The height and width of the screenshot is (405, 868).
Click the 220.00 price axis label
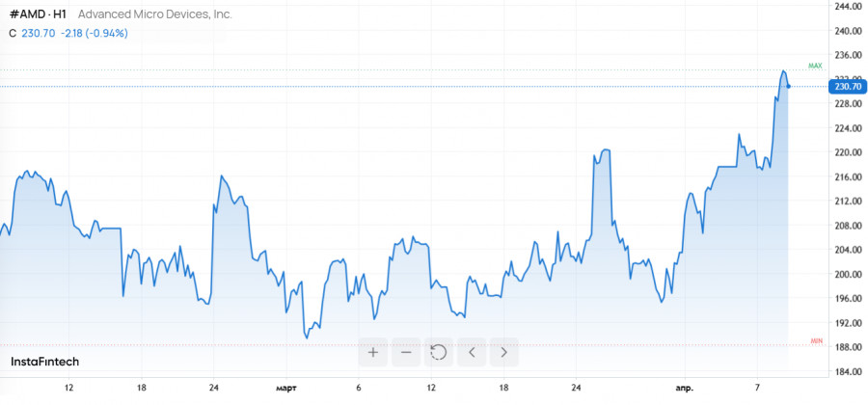[848, 152]
